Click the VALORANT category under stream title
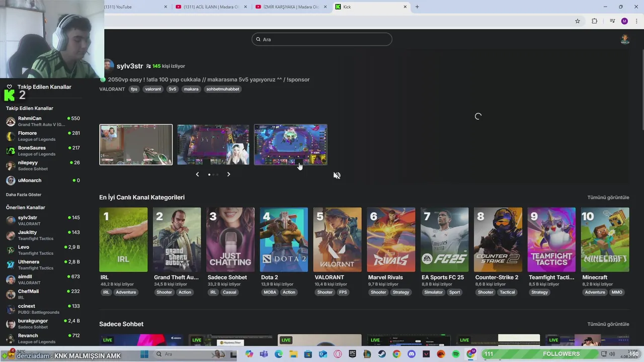Image resolution: width=644 pixels, height=362 pixels. 112,89
